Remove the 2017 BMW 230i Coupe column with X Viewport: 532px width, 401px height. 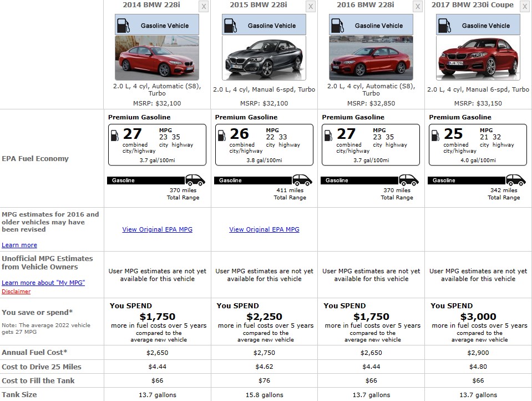point(525,7)
